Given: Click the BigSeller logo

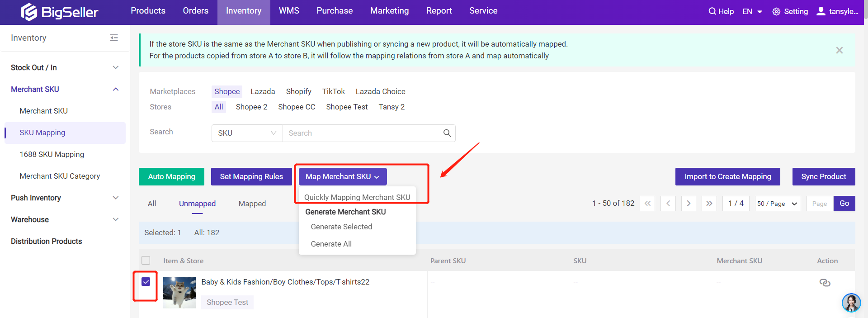Looking at the screenshot, I should tap(59, 12).
